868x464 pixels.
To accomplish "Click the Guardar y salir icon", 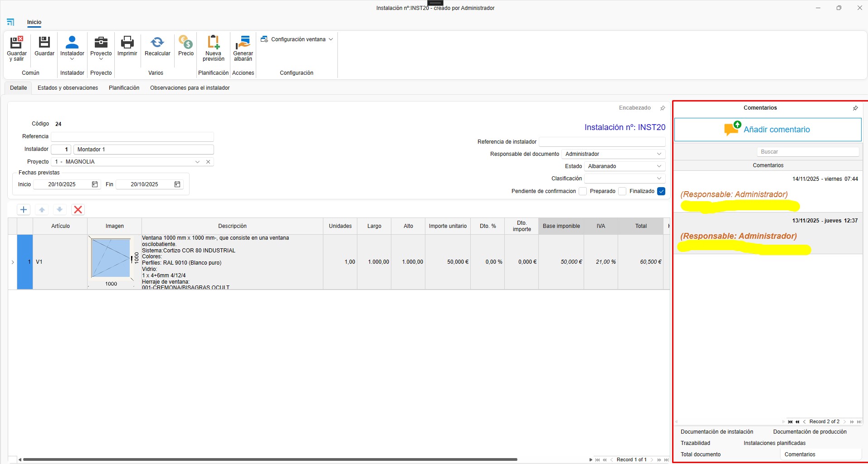I will pyautogui.click(x=17, y=43).
